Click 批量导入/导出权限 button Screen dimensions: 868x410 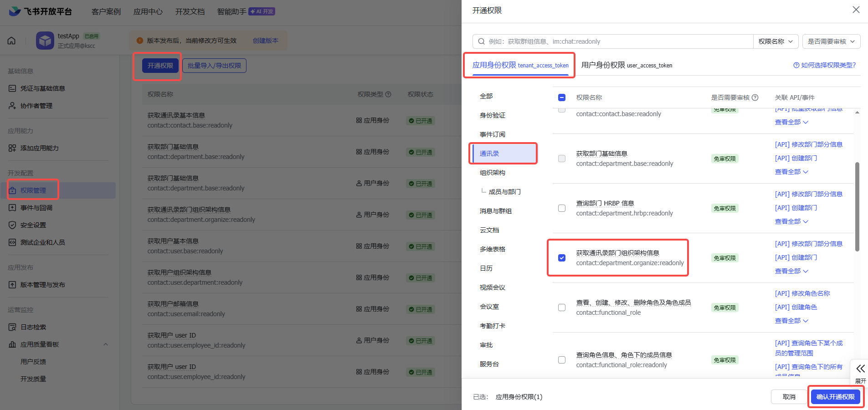tap(215, 66)
